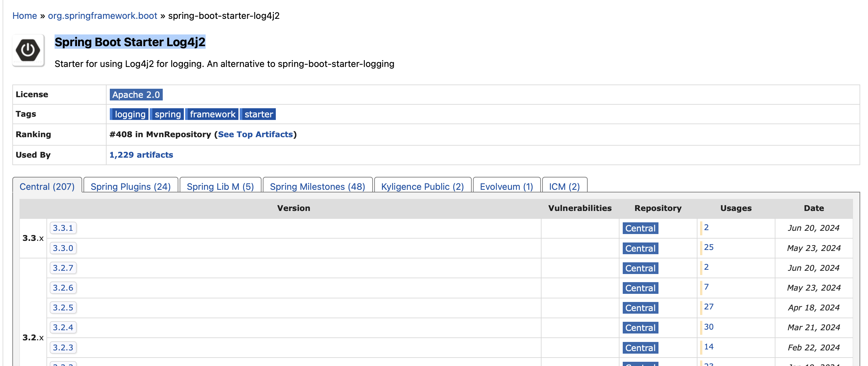Click the Spring Boot Starter Log4j2 heading
Viewport: 868px width, 366px height.
(130, 42)
